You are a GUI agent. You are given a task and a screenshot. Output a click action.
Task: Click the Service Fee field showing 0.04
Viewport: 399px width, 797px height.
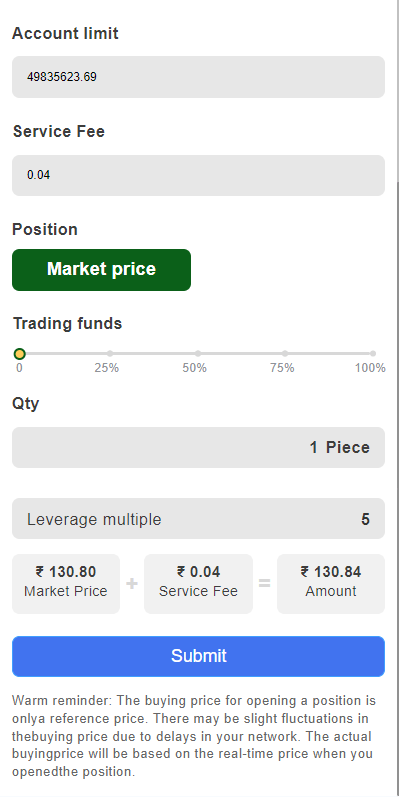(198, 175)
